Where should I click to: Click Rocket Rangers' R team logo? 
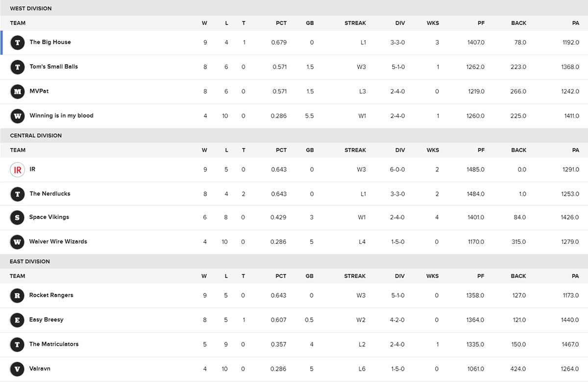18,296
